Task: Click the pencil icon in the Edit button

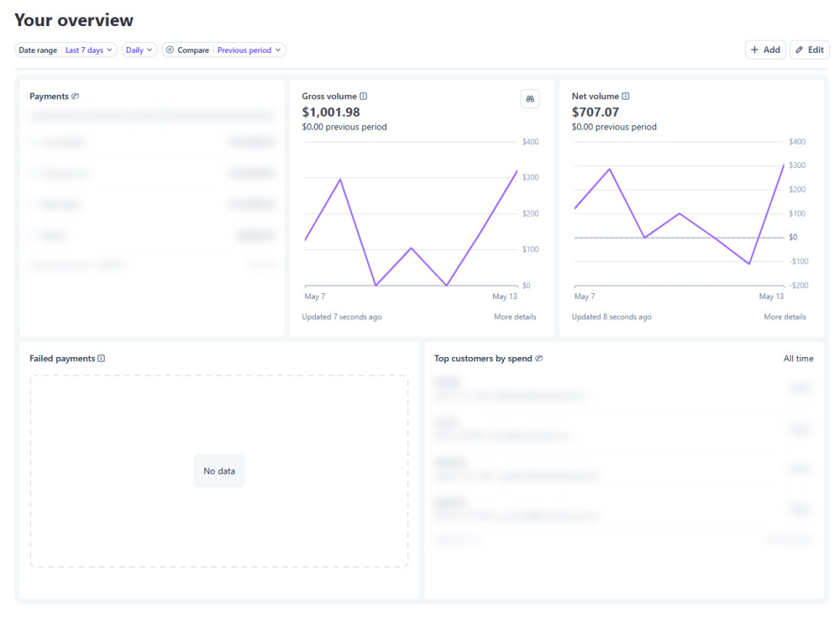Action: pyautogui.click(x=800, y=50)
